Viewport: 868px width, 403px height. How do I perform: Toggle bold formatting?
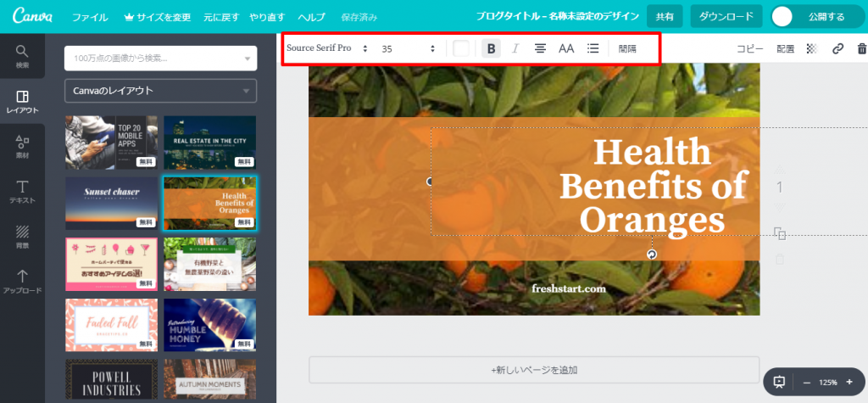[x=491, y=48]
